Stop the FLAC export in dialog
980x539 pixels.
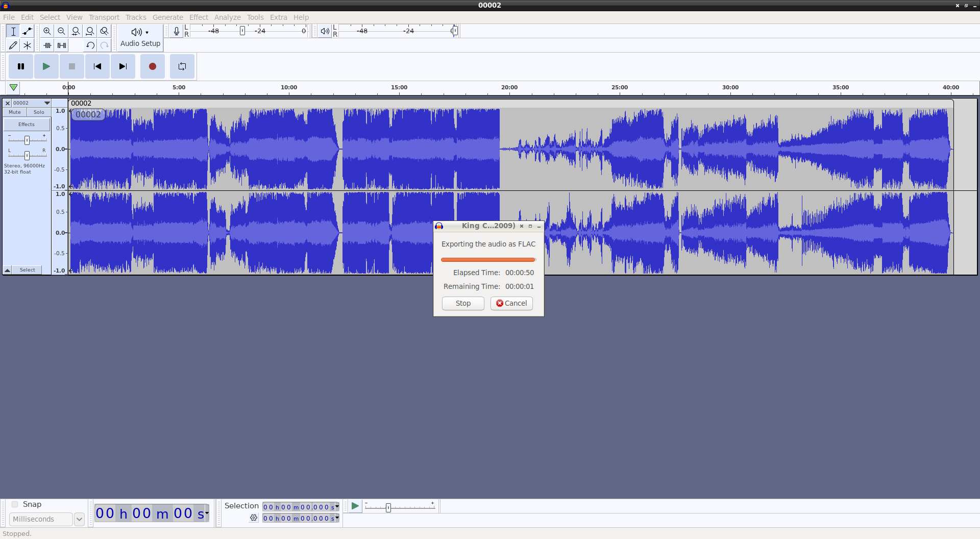tap(463, 303)
